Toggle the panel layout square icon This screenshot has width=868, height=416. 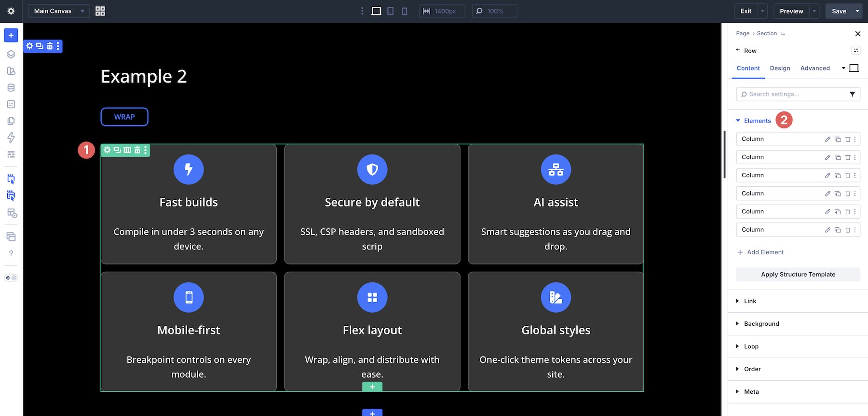pos(854,68)
